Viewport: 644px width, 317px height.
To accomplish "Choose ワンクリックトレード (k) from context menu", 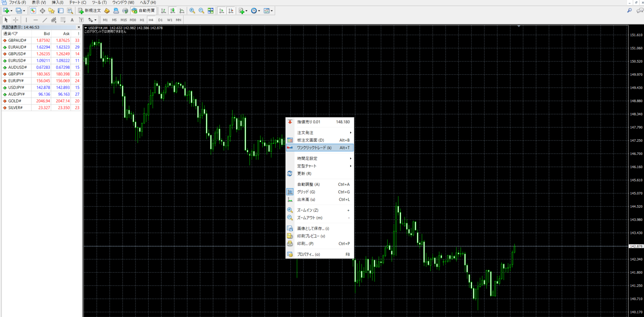I will (314, 148).
